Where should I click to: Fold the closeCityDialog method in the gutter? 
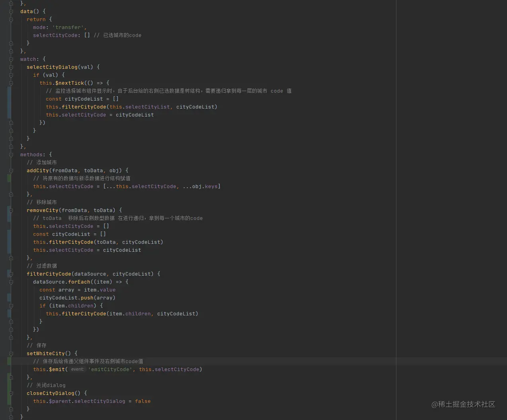[x=11, y=393]
